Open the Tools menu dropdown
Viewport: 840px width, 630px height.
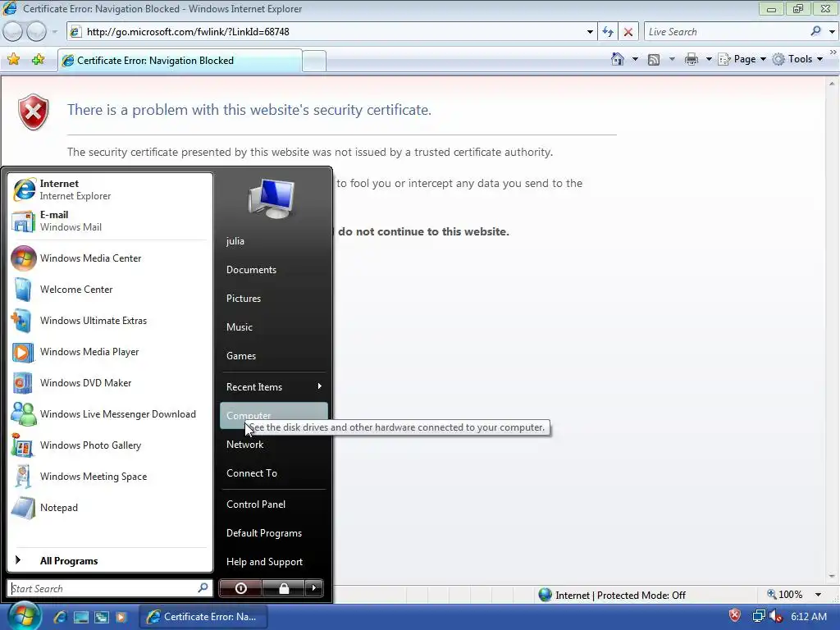797,59
